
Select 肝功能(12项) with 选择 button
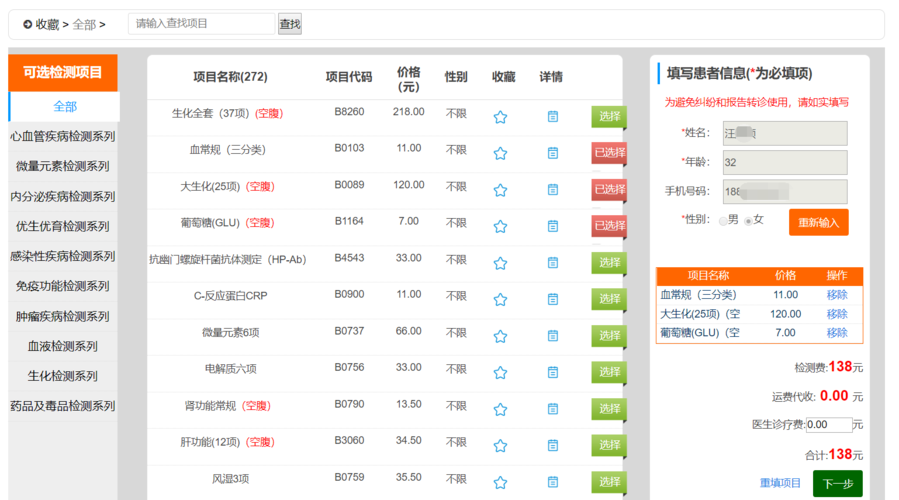point(609,445)
